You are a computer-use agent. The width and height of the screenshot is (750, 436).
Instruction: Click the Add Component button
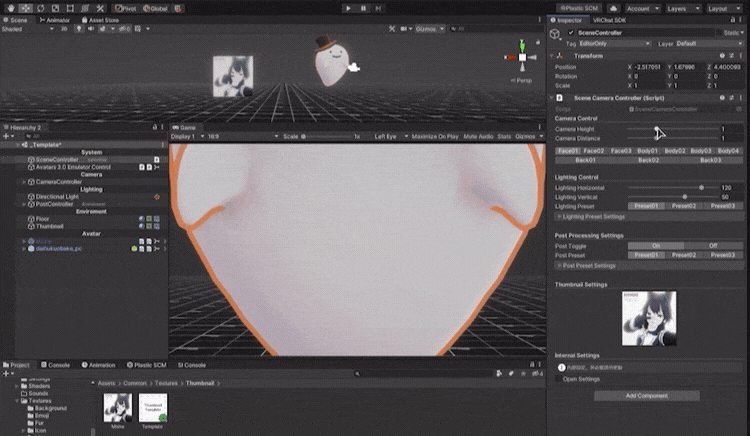tap(647, 395)
